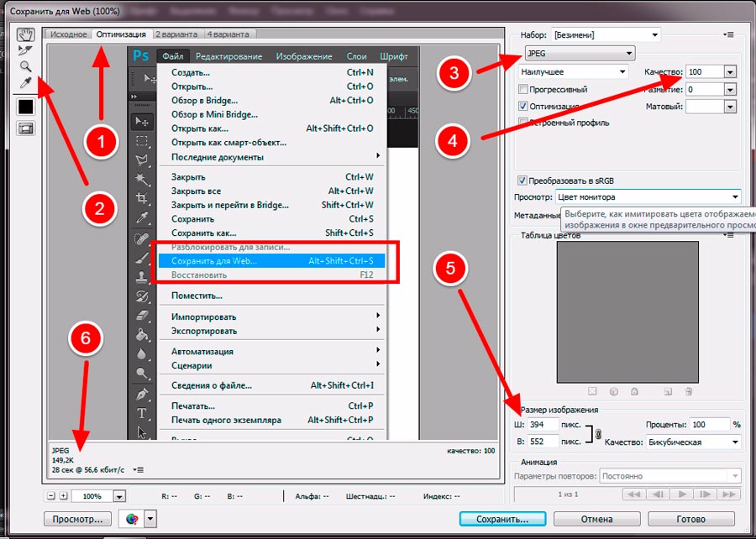This screenshot has width=756, height=539.
Task: Click the lock color icon under color table
Action: click(634, 391)
